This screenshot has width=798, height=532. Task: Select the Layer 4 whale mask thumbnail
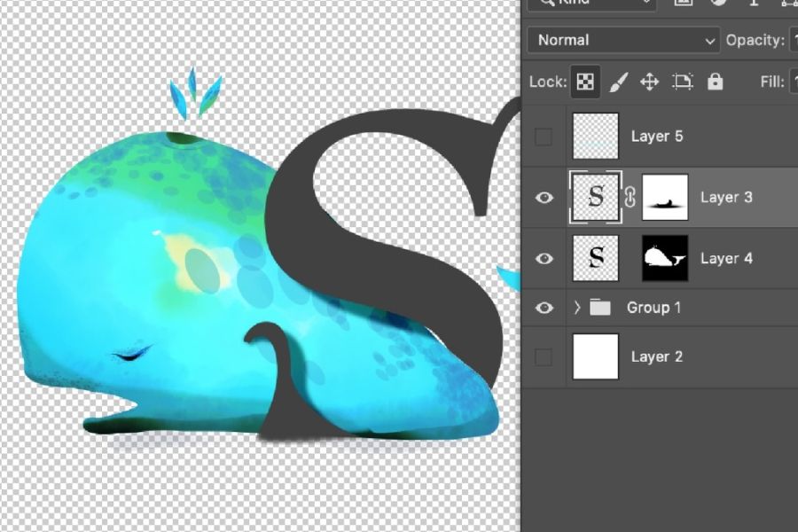[x=665, y=259]
